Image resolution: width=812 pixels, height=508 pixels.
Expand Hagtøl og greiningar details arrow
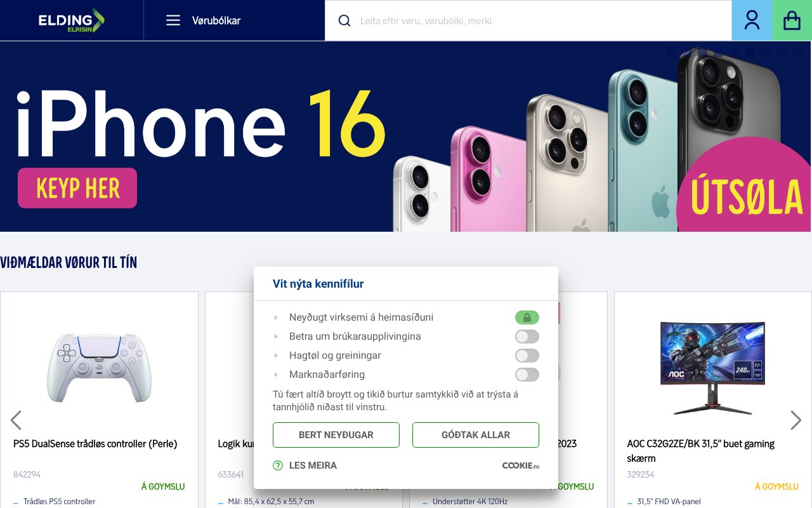tap(276, 356)
